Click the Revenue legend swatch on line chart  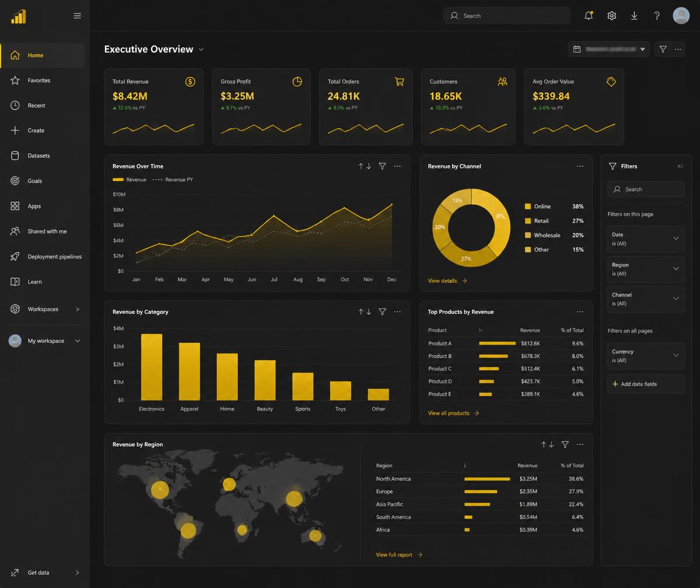[118, 180]
